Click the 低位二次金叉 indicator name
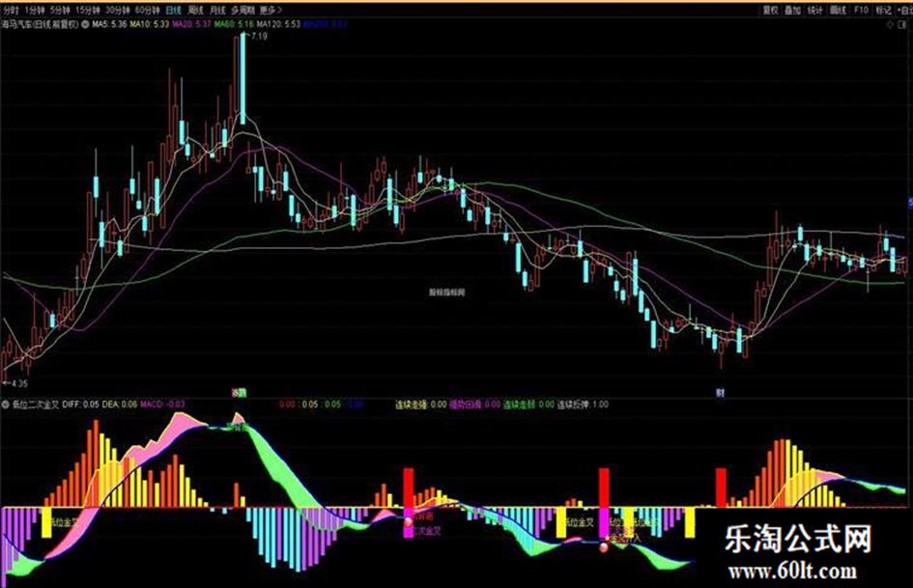This screenshot has height=588, width=913. 36,404
